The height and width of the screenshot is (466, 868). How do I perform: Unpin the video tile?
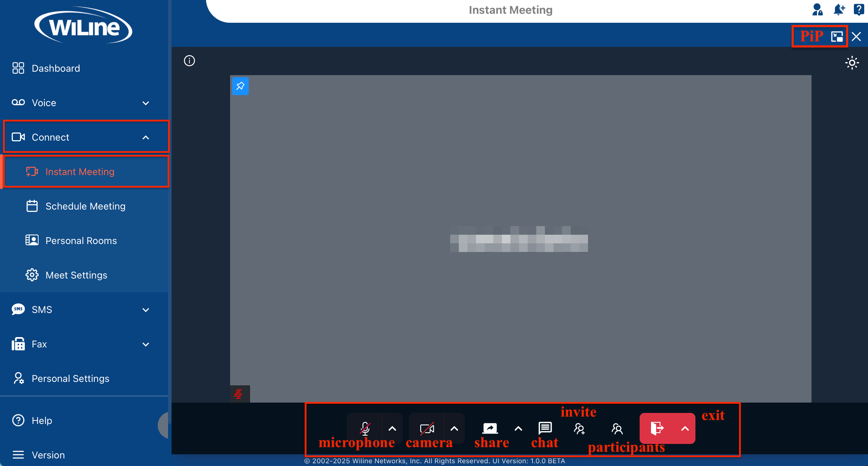[x=240, y=86]
